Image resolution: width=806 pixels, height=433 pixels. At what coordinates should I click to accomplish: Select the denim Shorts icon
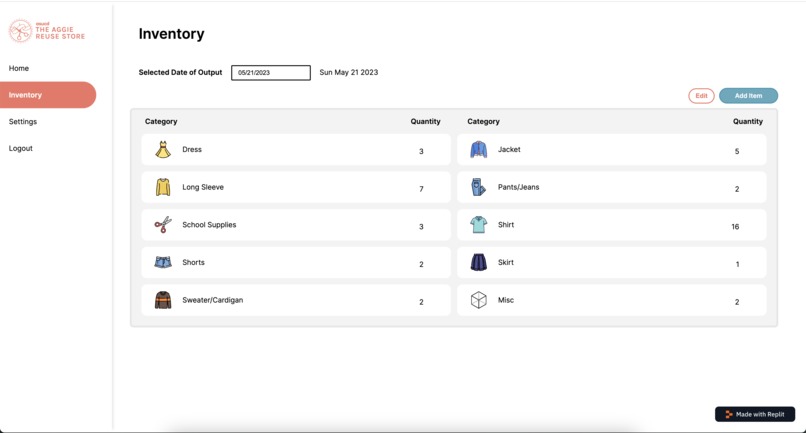click(x=163, y=262)
